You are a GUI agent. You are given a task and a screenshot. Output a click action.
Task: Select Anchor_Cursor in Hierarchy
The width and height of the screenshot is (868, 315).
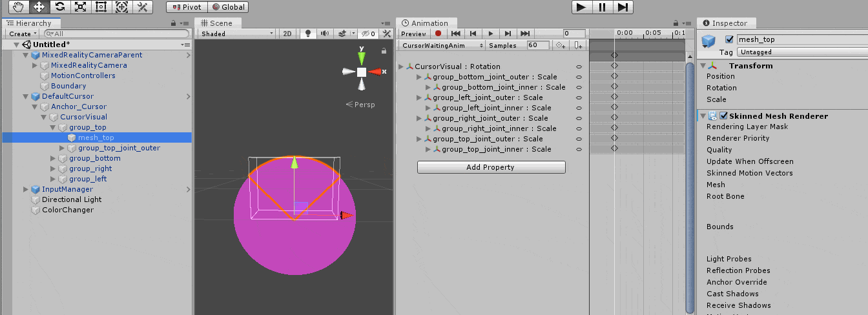(x=78, y=107)
